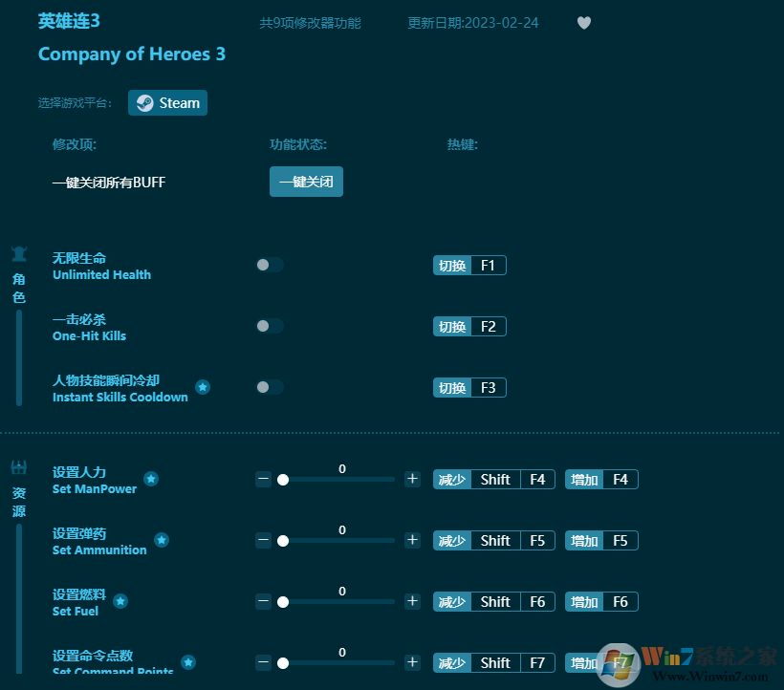Toggle Instant Skills Cooldown on

point(270,387)
